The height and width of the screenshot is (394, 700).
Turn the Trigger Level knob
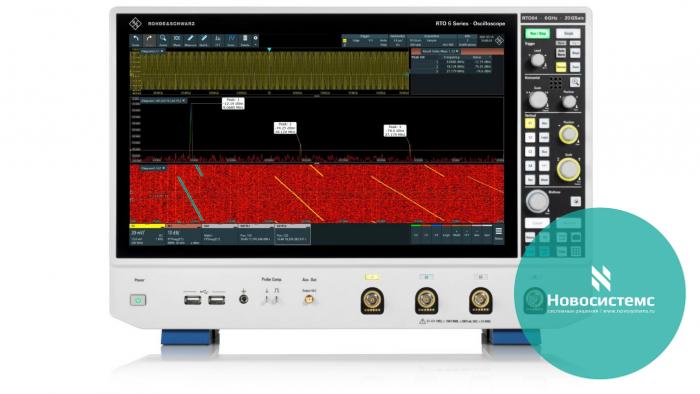pos(538,60)
